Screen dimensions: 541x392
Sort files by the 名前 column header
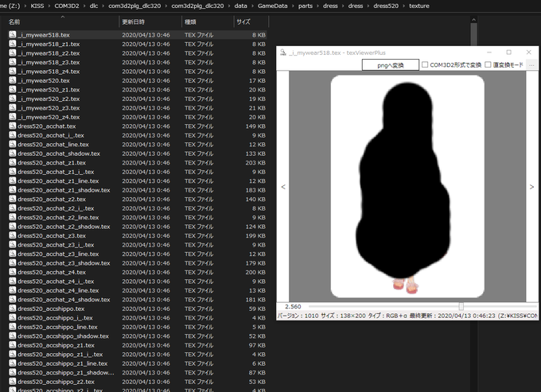click(x=14, y=21)
